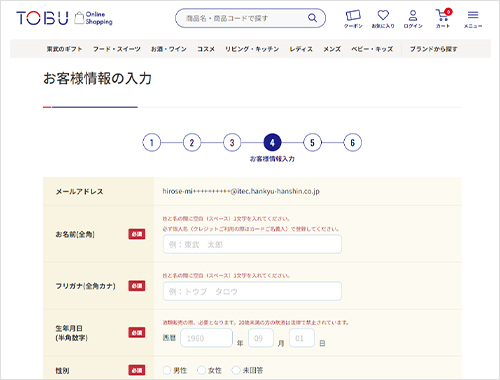500x380 pixels.
Task: Click the birth year input field
Action: [x=206, y=338]
